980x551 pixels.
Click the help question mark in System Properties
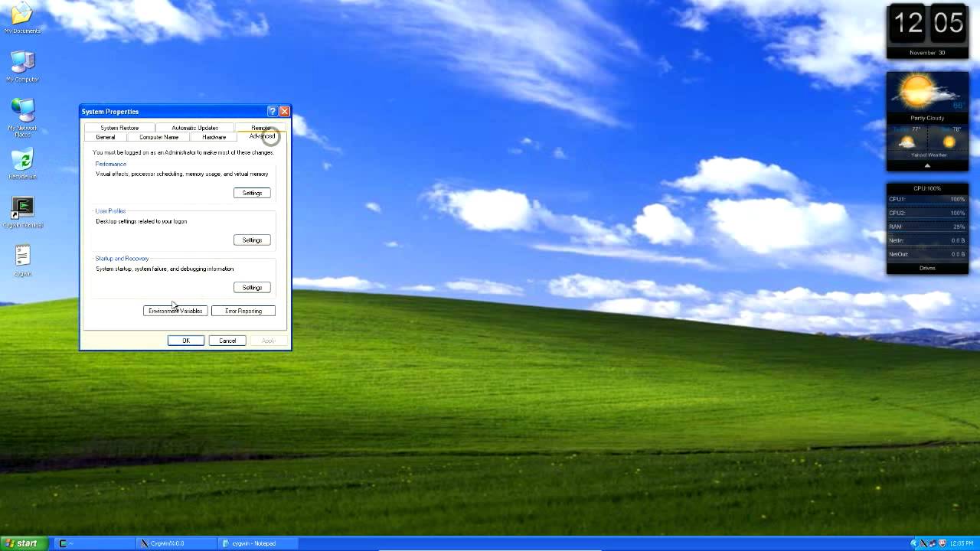pos(272,112)
